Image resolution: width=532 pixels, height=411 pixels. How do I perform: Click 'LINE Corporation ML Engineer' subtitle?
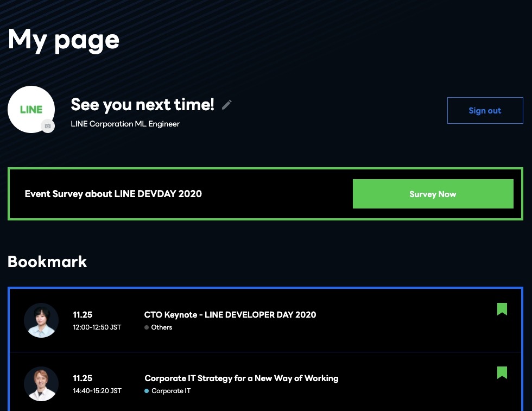125,124
